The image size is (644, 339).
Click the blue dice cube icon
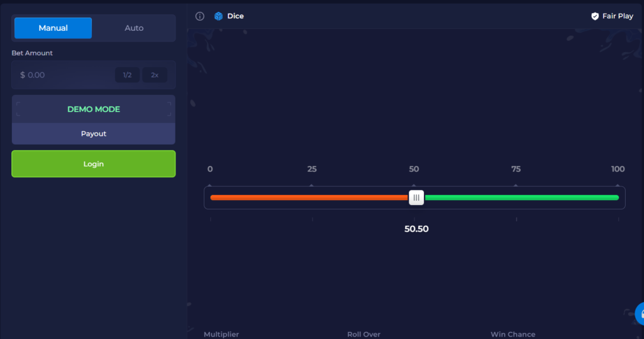tap(218, 16)
